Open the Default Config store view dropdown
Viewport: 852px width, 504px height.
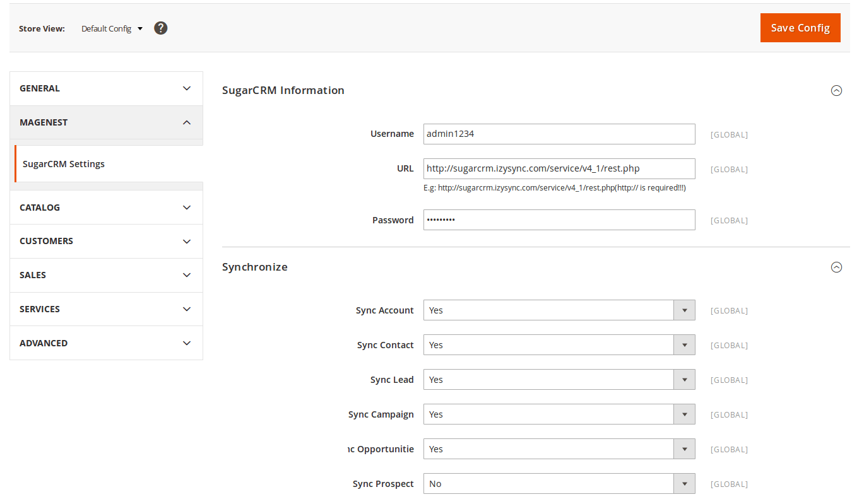tap(112, 28)
